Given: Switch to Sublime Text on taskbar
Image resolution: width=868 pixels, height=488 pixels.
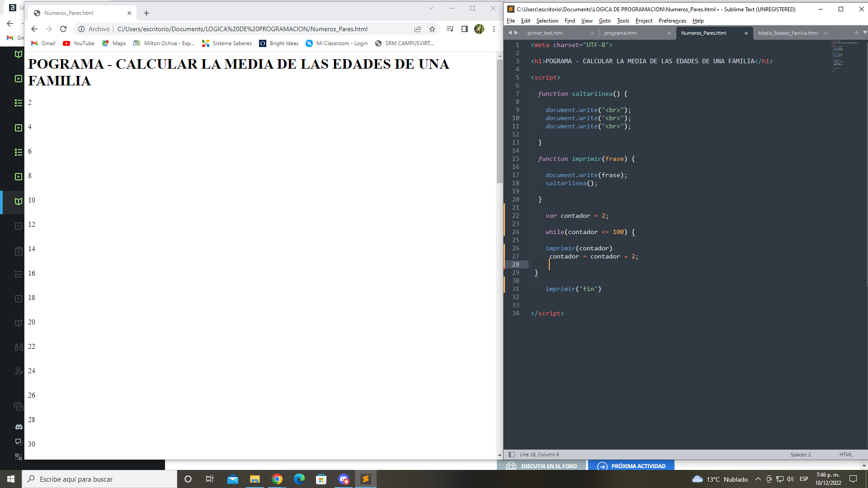Looking at the screenshot, I should click(x=366, y=479).
